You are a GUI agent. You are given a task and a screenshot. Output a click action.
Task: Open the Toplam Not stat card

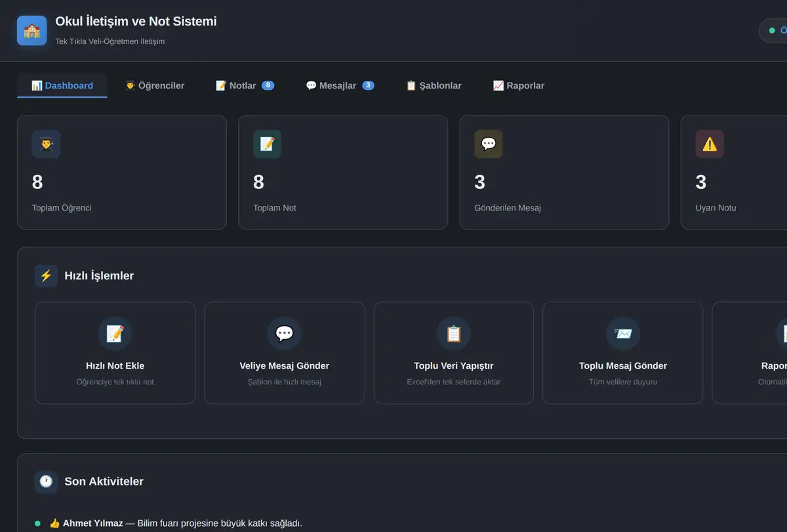click(x=343, y=173)
